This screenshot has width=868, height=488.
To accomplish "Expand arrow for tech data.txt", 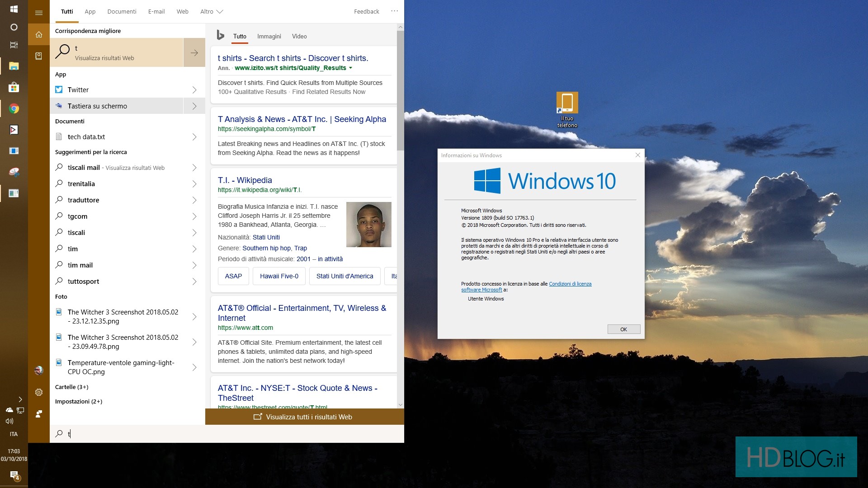I will point(194,137).
